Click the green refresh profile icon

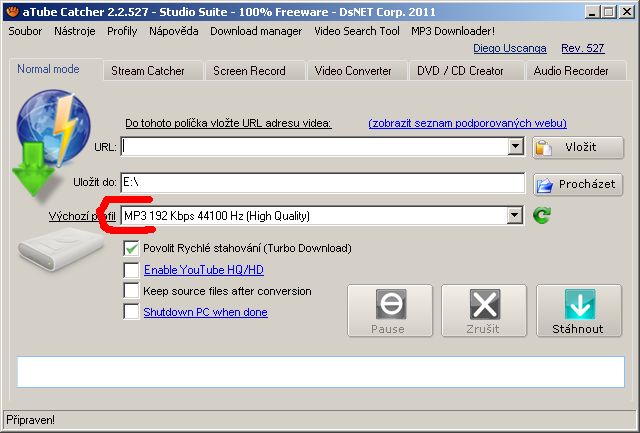[x=542, y=215]
